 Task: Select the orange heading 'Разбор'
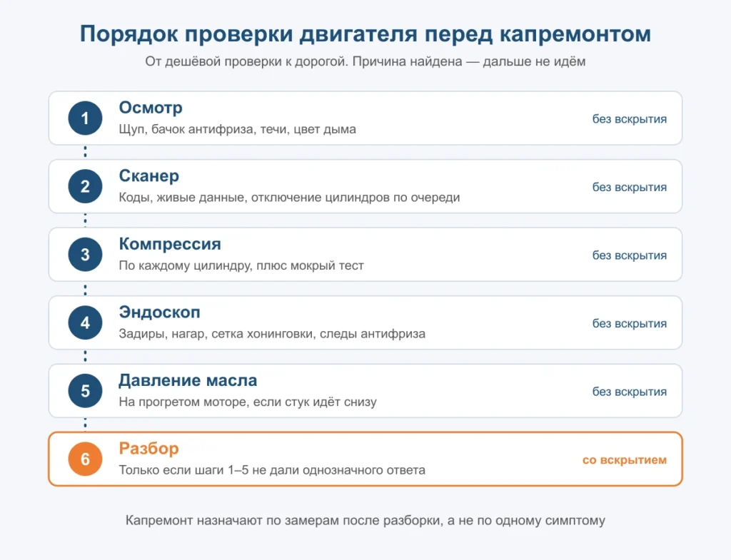click(x=148, y=448)
